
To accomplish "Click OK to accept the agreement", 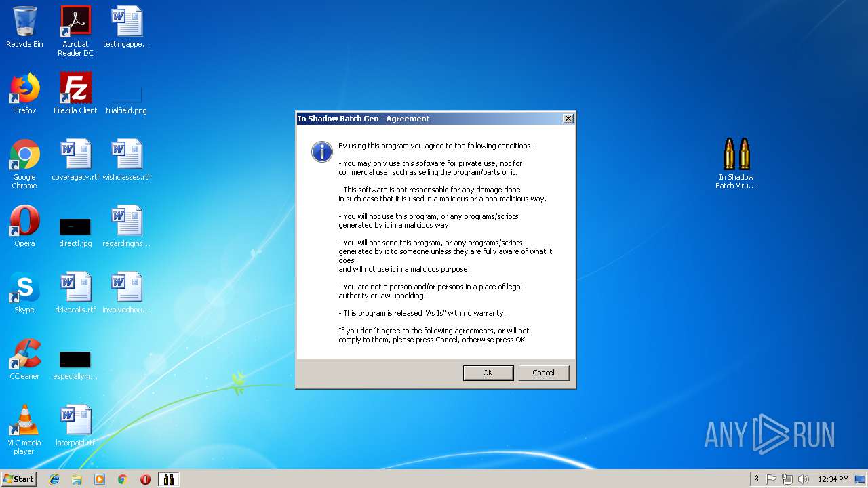I will 488,373.
